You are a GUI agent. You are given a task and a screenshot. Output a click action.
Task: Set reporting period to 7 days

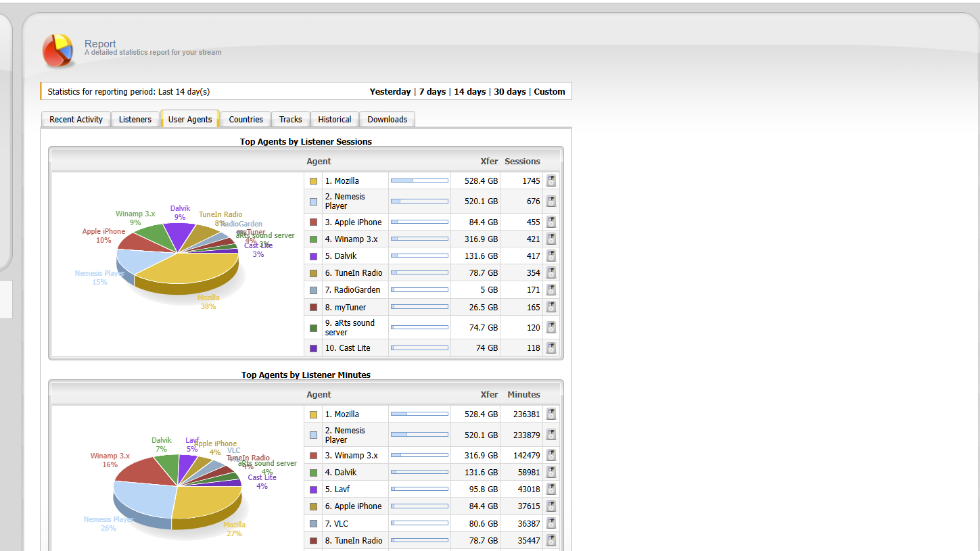pyautogui.click(x=432, y=91)
